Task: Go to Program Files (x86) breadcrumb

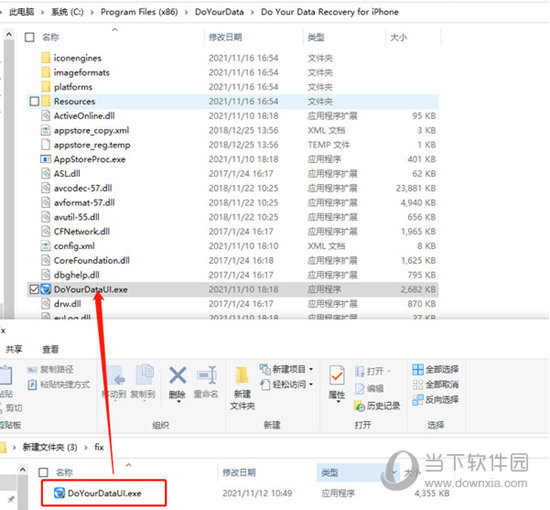Action: pyautogui.click(x=139, y=12)
